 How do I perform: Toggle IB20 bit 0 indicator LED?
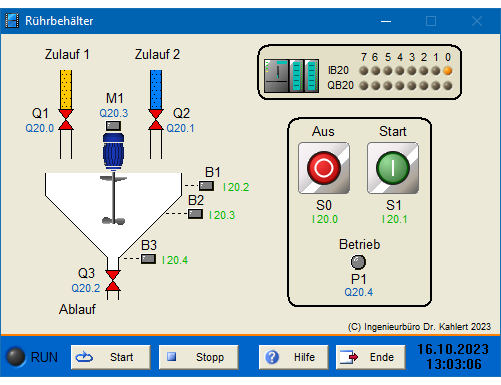pos(448,71)
